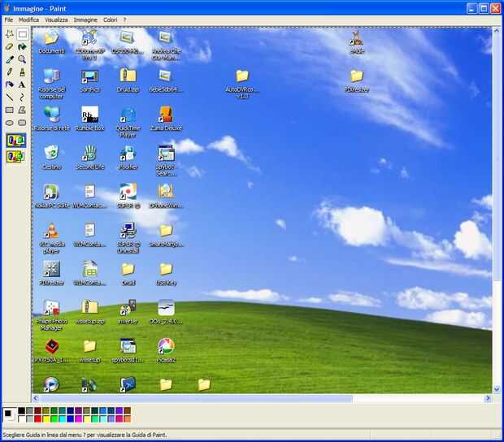Select the Brush tool
The height and width of the screenshot is (442, 504).
point(22,72)
